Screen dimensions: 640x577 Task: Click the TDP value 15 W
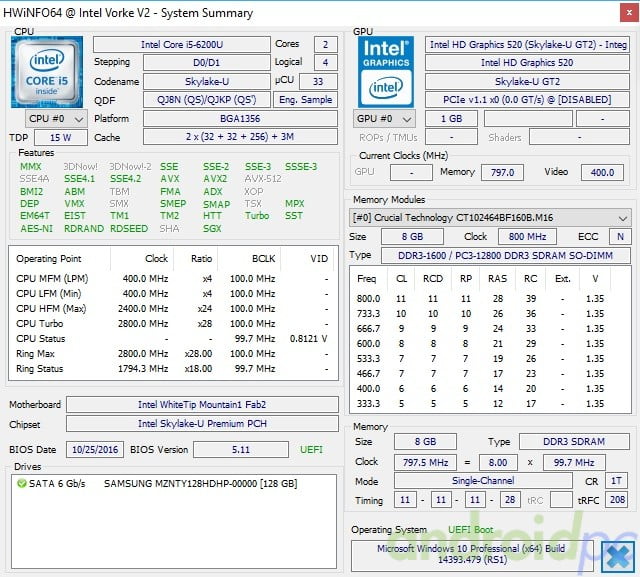click(61, 138)
